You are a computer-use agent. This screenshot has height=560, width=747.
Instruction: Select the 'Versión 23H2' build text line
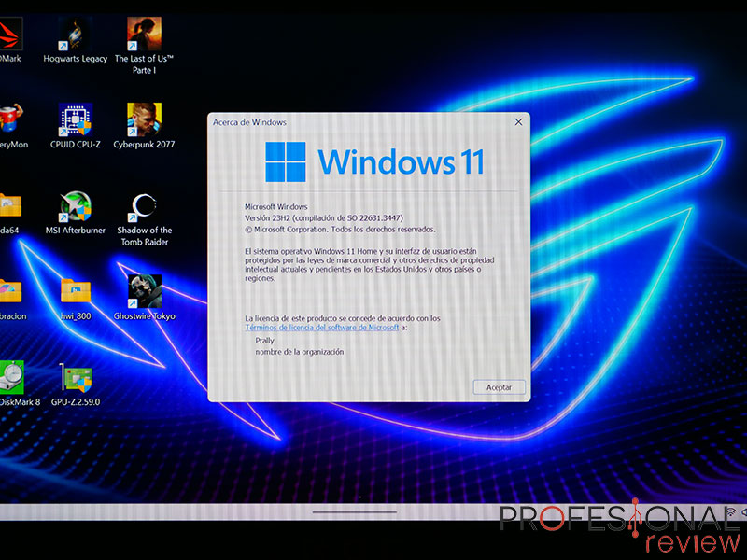click(324, 218)
